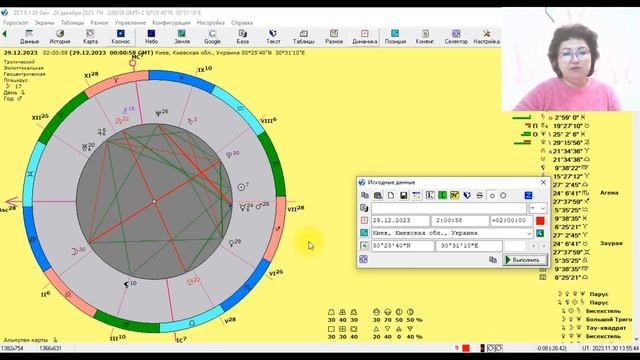Screen dimensions: 640x360
Task: Open the Таблицы toolbar button
Action: [304, 37]
